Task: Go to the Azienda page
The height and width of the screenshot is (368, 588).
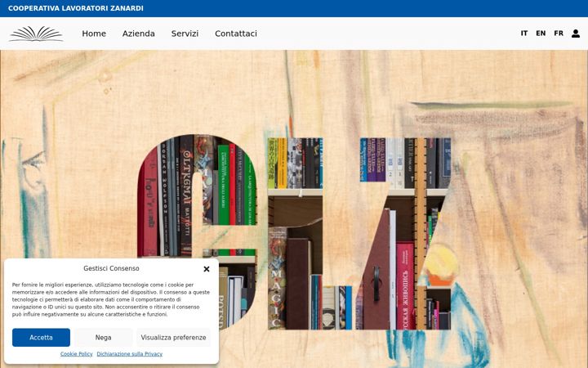Action: tap(138, 34)
